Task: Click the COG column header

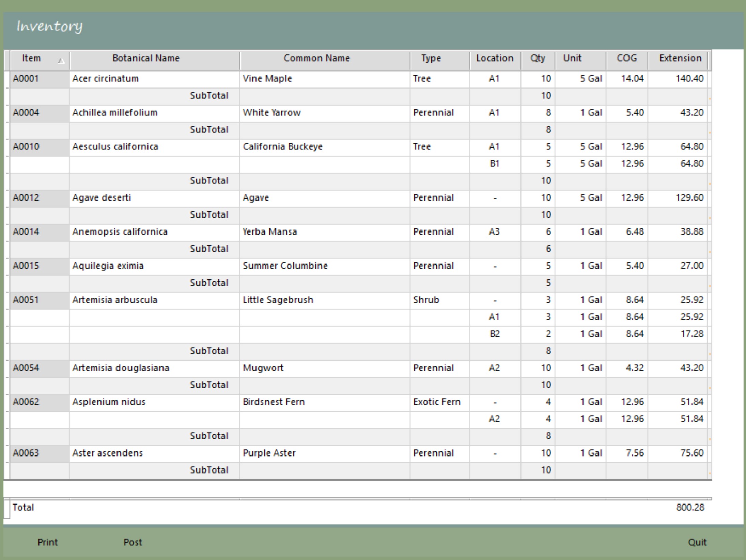Action: pyautogui.click(x=626, y=58)
